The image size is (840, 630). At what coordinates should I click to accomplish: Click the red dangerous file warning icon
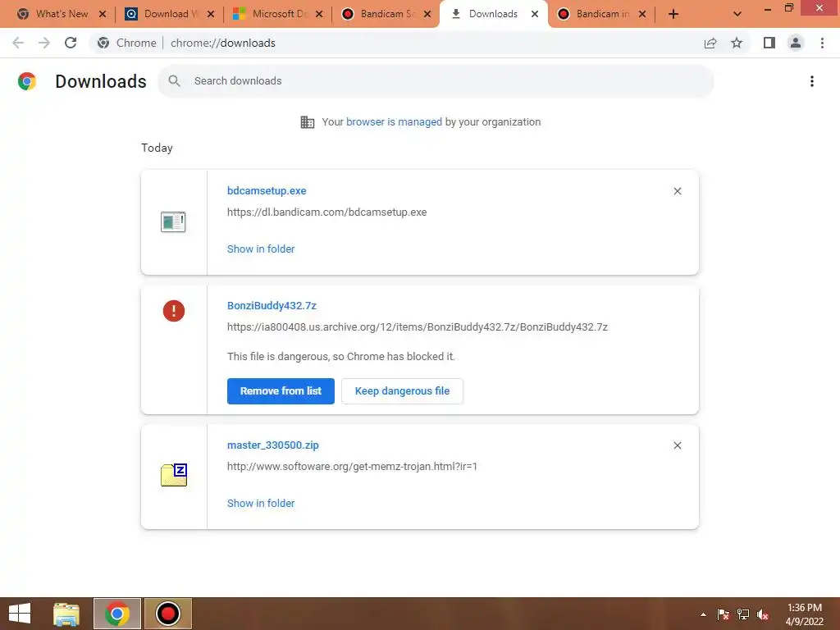click(x=174, y=311)
